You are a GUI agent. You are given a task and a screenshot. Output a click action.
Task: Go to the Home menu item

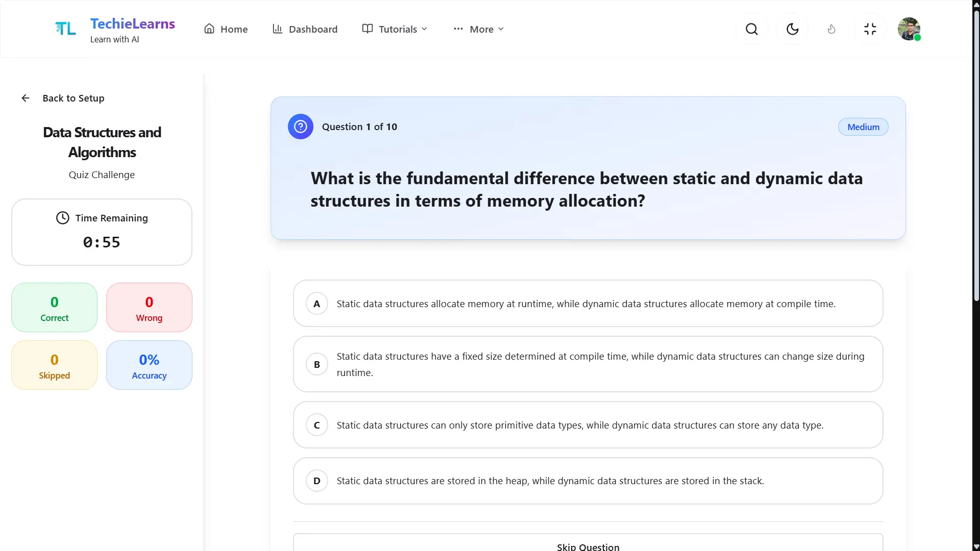pos(226,29)
